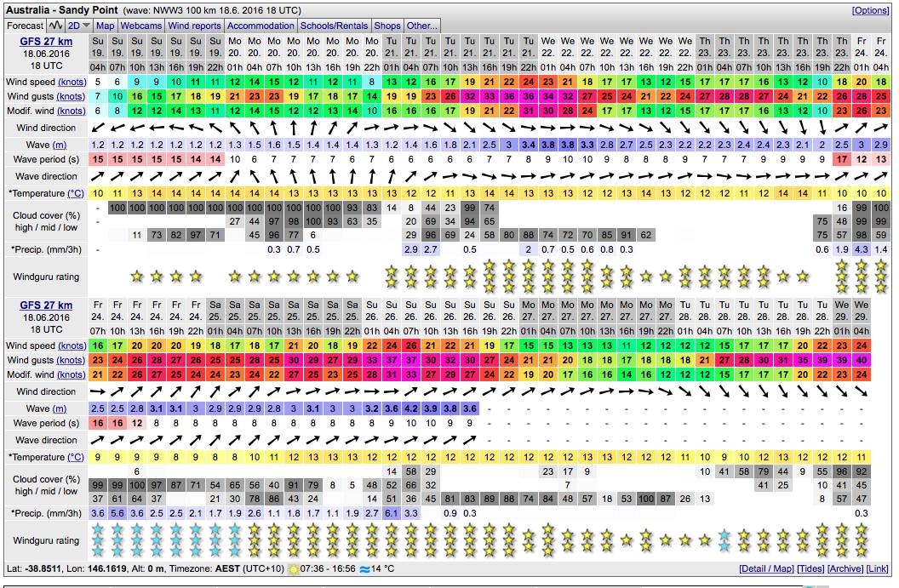Open the Tides link
Screen dimensions: 899x588
click(810, 569)
